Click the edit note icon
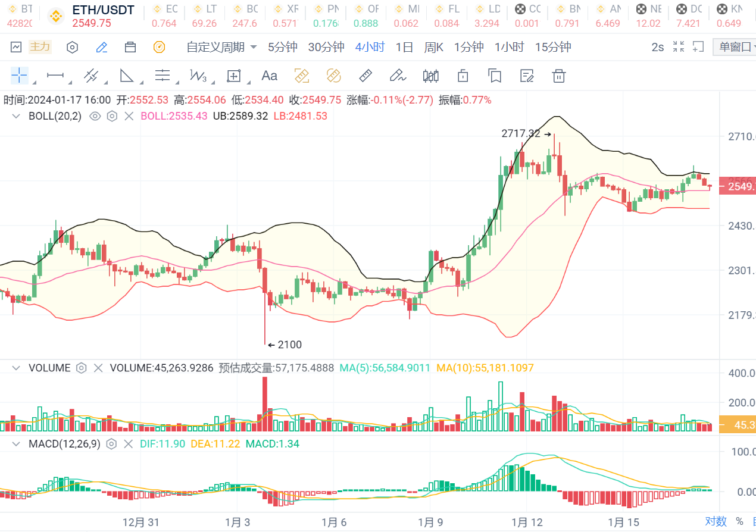The height and width of the screenshot is (532, 756). point(526,75)
